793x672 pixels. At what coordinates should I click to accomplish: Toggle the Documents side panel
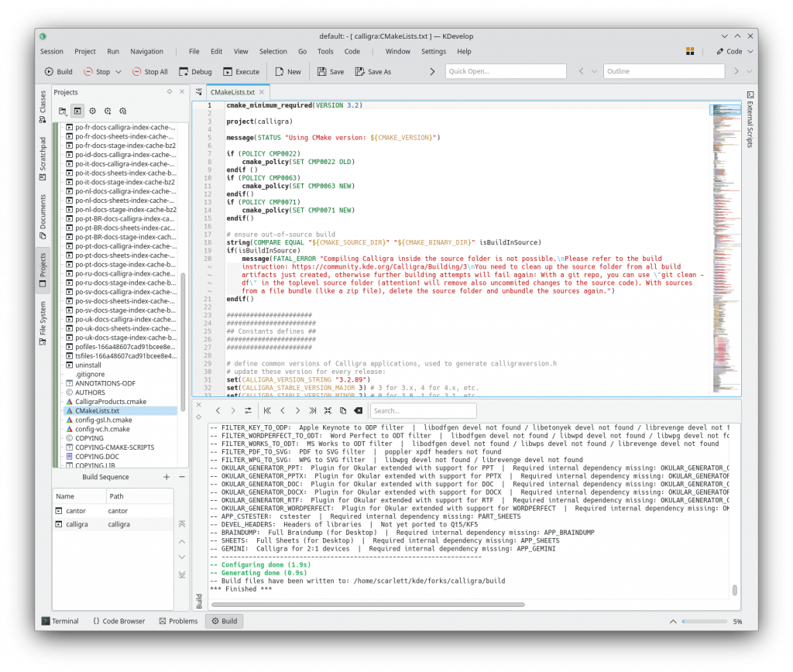43,217
